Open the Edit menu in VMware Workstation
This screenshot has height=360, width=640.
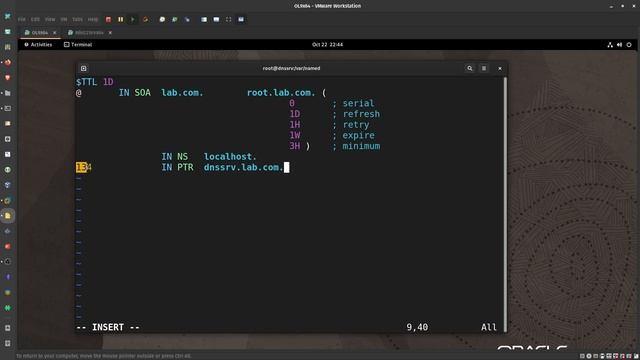tap(36, 19)
